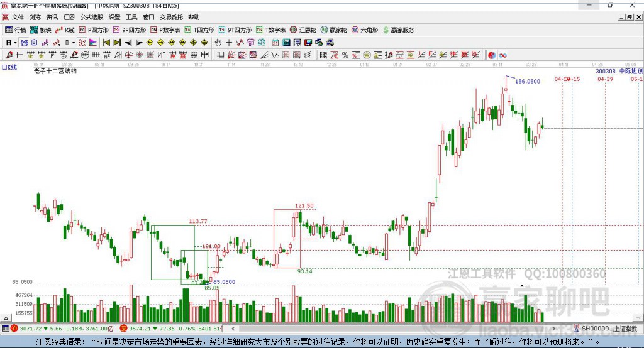Toggle the red-blue yin-yang icon
Viewport: 644px width, 348px height.
coord(492,55)
